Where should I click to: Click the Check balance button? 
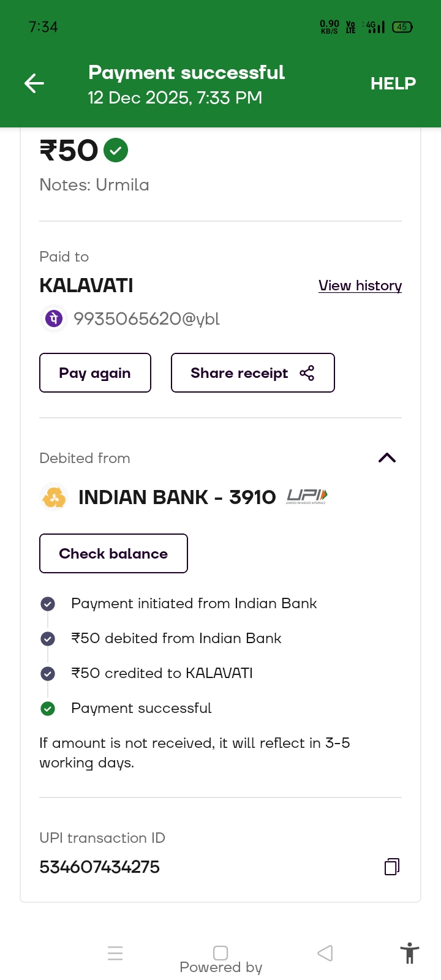coord(113,554)
